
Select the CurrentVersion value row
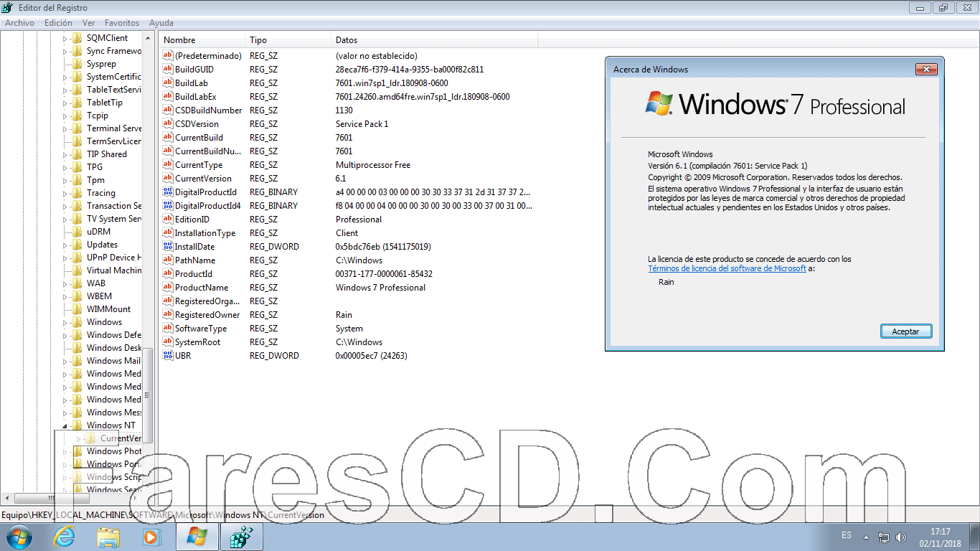[x=349, y=179]
